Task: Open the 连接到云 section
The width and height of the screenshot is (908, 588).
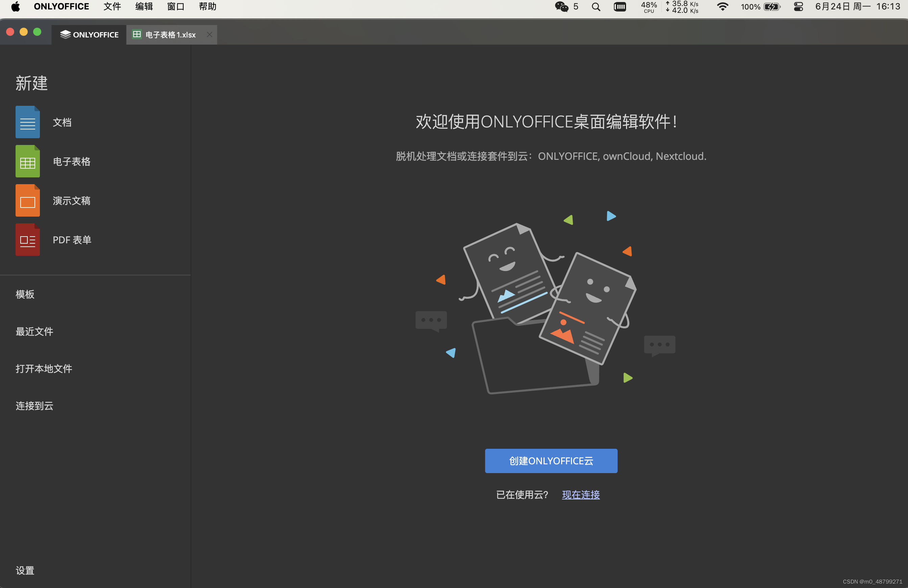Action: [x=35, y=406]
